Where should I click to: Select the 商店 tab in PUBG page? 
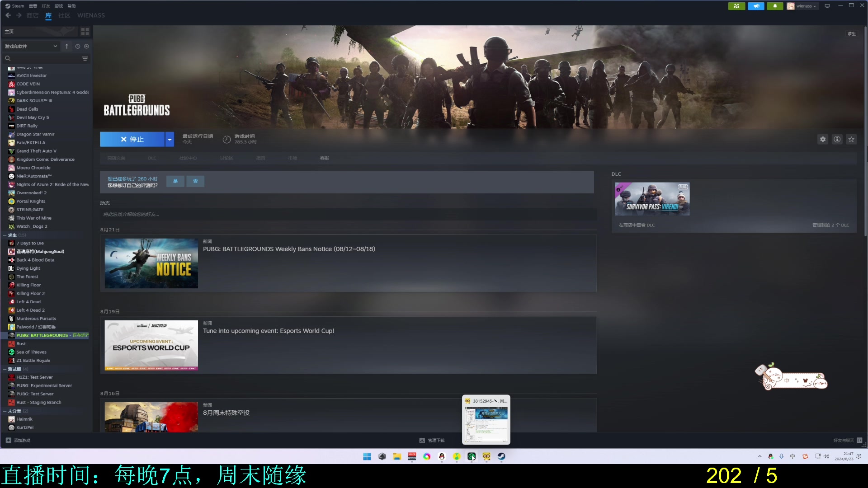pyautogui.click(x=116, y=158)
